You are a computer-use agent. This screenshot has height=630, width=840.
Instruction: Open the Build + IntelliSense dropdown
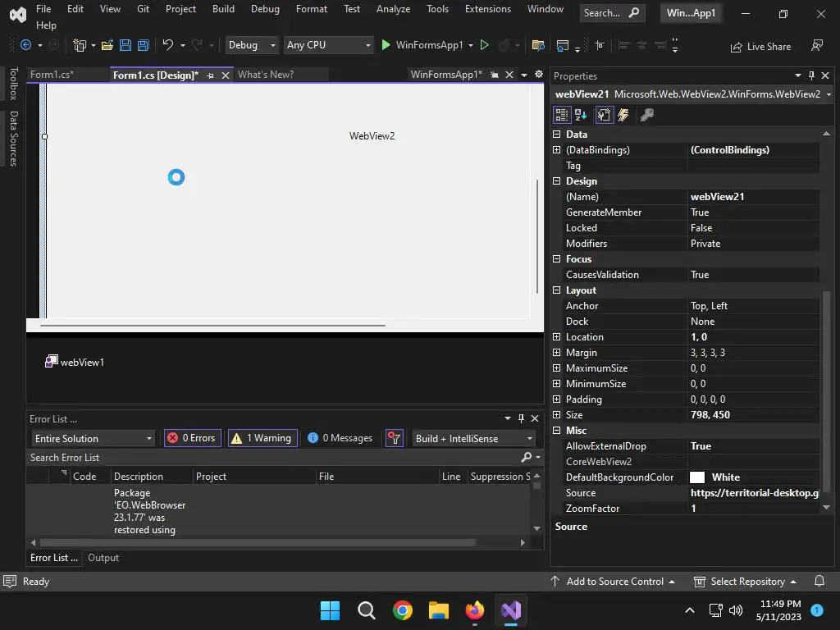point(474,438)
